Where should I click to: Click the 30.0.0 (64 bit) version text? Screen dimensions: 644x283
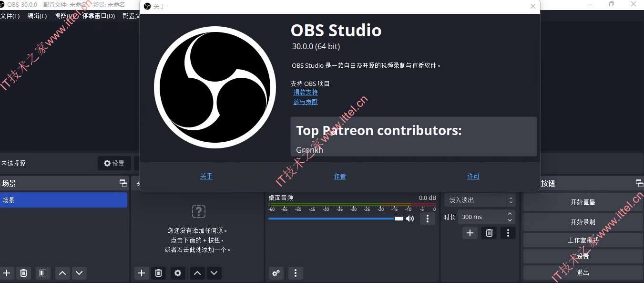(316, 46)
